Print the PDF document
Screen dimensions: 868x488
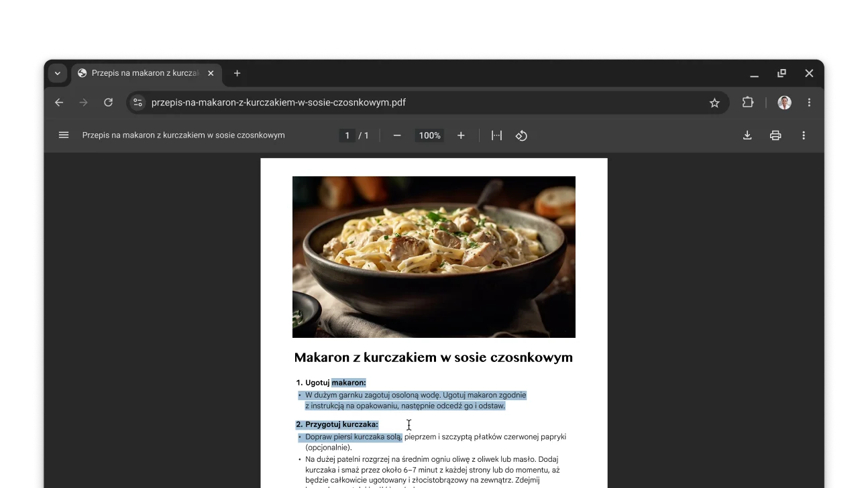(775, 135)
